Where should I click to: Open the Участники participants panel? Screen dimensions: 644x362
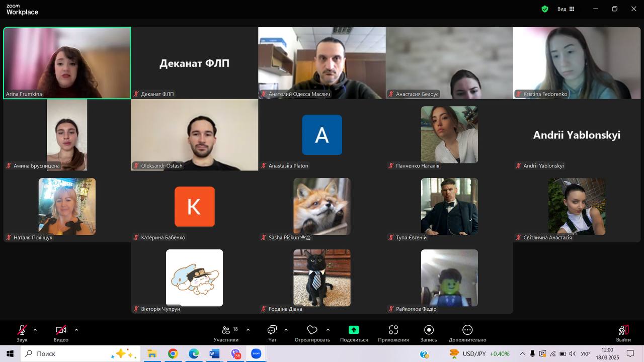click(226, 333)
